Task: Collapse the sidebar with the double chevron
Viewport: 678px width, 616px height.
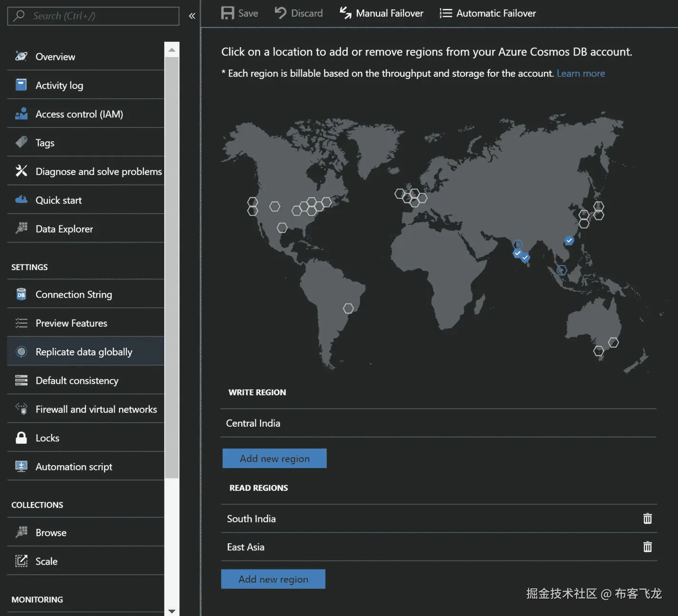Action: click(192, 16)
